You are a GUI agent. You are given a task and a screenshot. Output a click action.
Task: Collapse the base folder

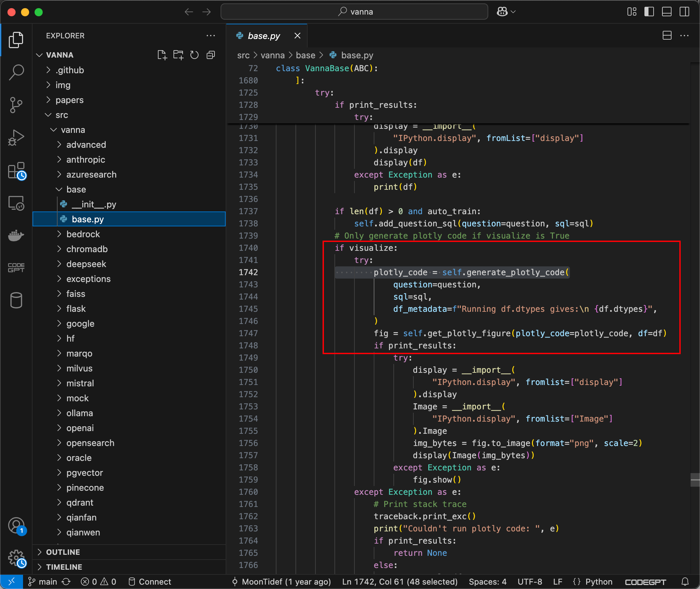76,189
